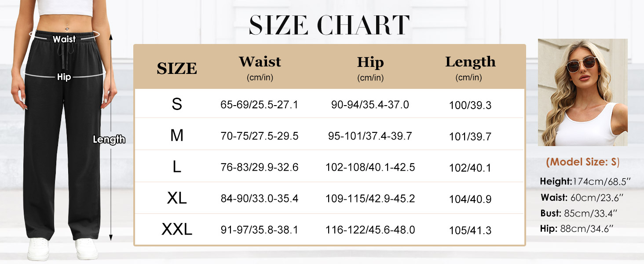Image resolution: width=644 pixels, height=264 pixels.
Task: Click the SIZE CHART title text
Action: 329,26
